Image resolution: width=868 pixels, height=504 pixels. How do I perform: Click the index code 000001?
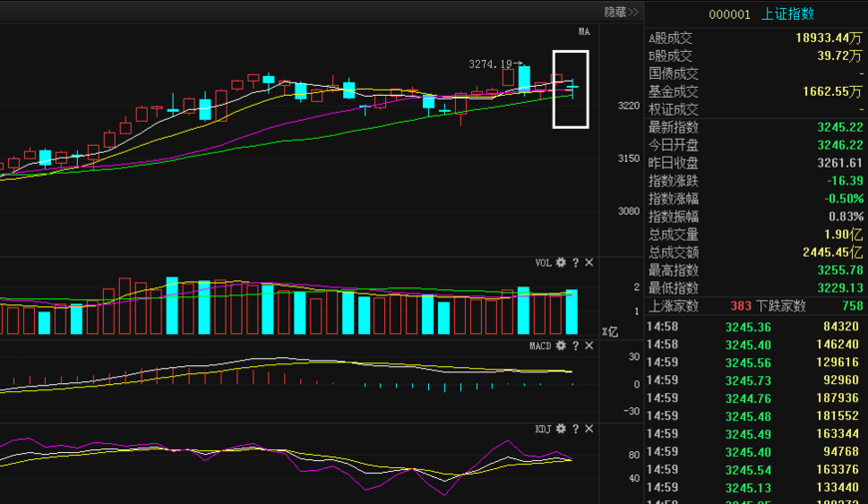[729, 14]
